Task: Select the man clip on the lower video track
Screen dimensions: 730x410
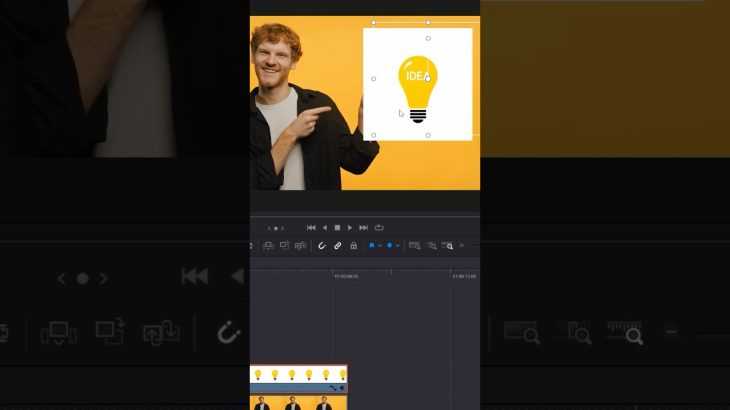Action: pos(298,403)
